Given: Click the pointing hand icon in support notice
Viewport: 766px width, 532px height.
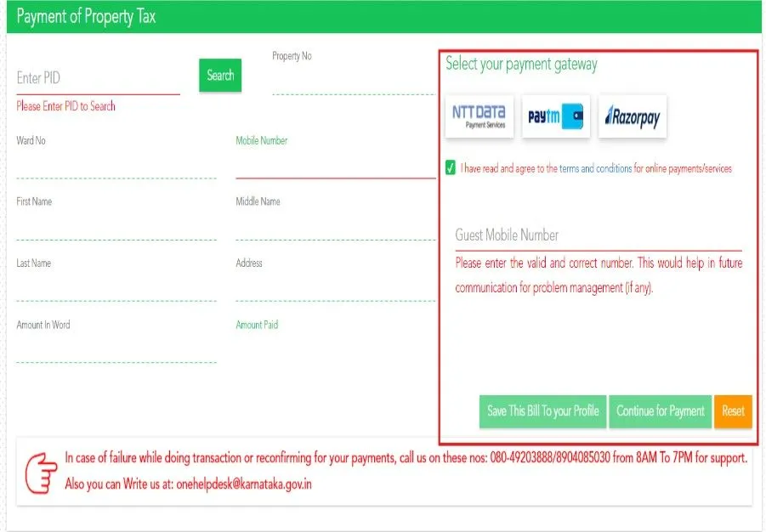Looking at the screenshot, I should click(x=40, y=472).
